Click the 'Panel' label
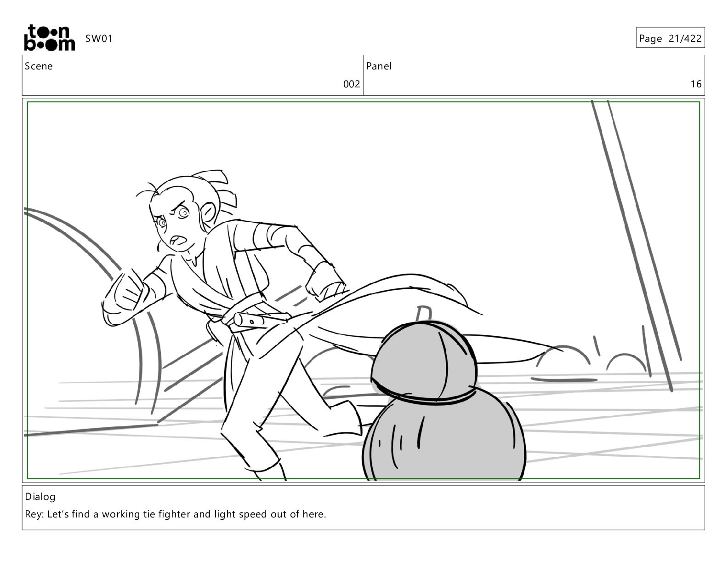This screenshot has height=563, width=728. click(379, 66)
